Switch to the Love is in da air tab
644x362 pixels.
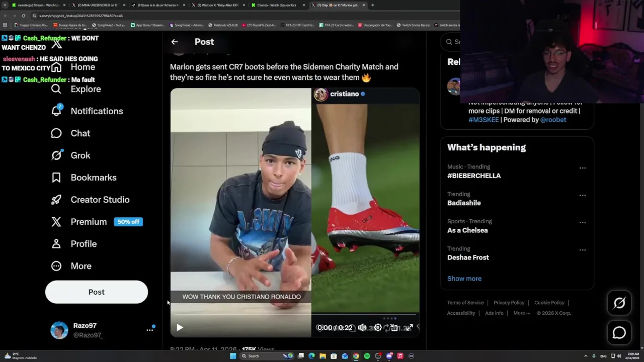157,5
